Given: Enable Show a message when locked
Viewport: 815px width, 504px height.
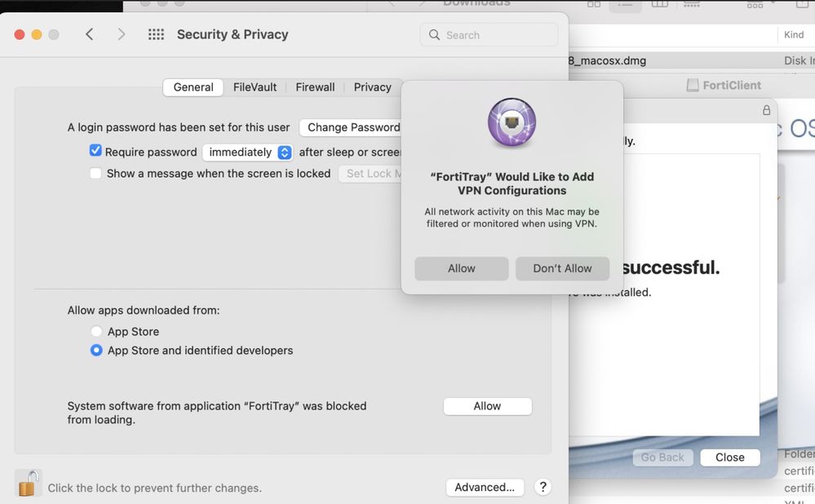Looking at the screenshot, I should coord(95,173).
